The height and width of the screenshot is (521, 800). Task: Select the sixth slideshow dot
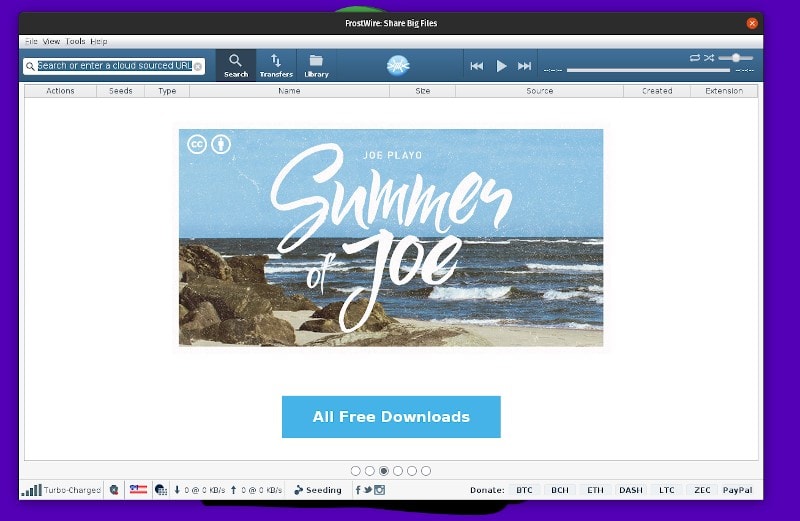pyautogui.click(x=426, y=471)
